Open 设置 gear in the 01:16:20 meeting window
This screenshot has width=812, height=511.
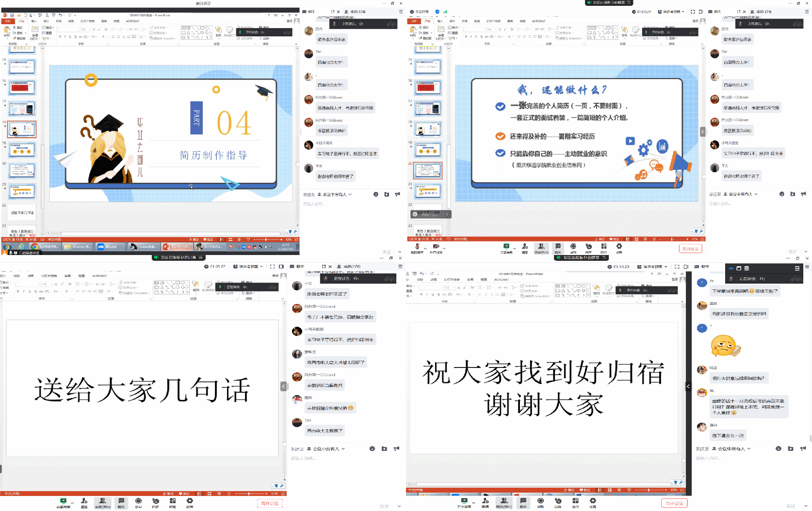593,502
